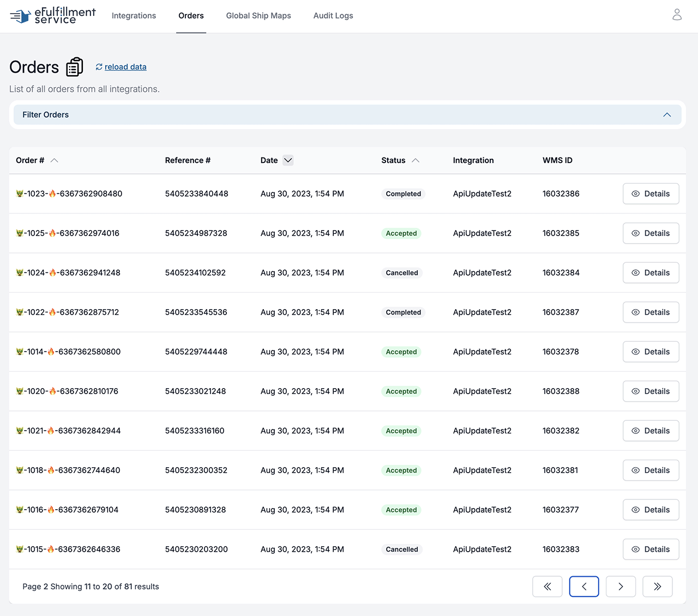Screen dimensions: 698x616
Task: View Details for WMS ID 16032385
Action: pos(651,233)
